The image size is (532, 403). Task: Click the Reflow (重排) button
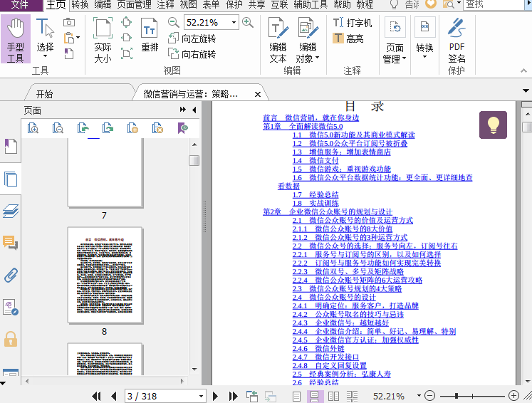pyautogui.click(x=150, y=36)
